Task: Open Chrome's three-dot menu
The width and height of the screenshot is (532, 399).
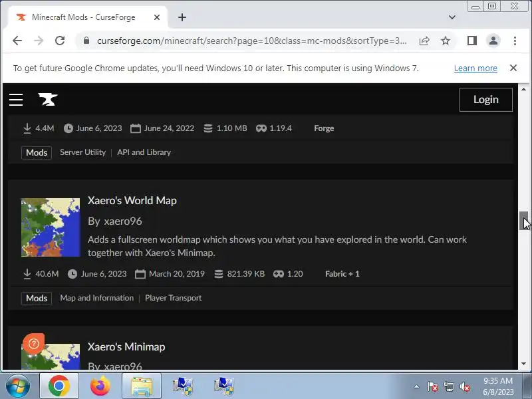Action: [515, 41]
